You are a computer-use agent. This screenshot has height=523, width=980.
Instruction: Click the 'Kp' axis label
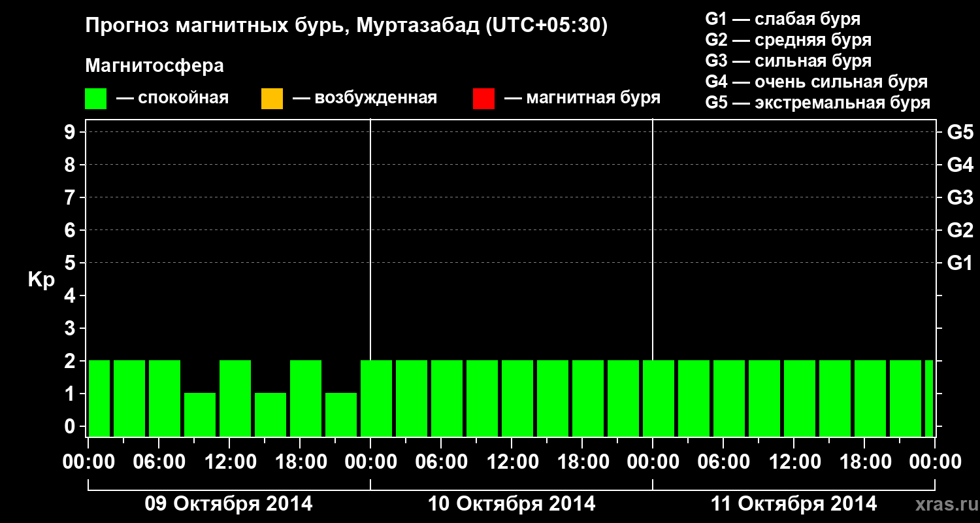pos(41,280)
